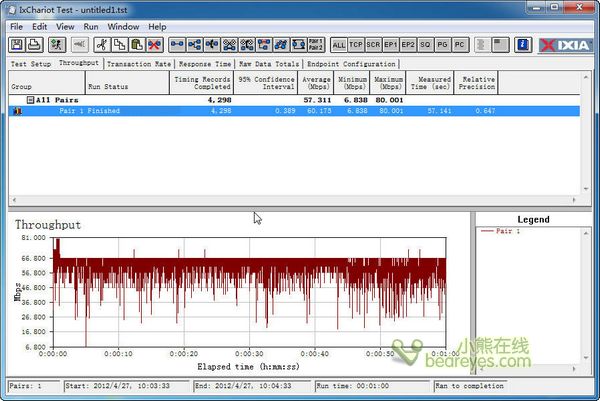Screen dimensions: 600x401
Task: Click the Run Status column header
Action: [127, 83]
